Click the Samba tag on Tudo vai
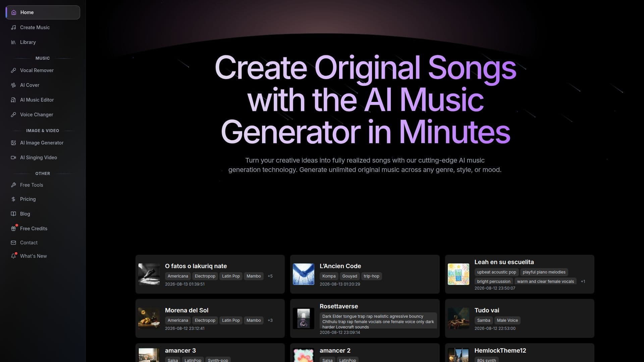 [x=483, y=320]
